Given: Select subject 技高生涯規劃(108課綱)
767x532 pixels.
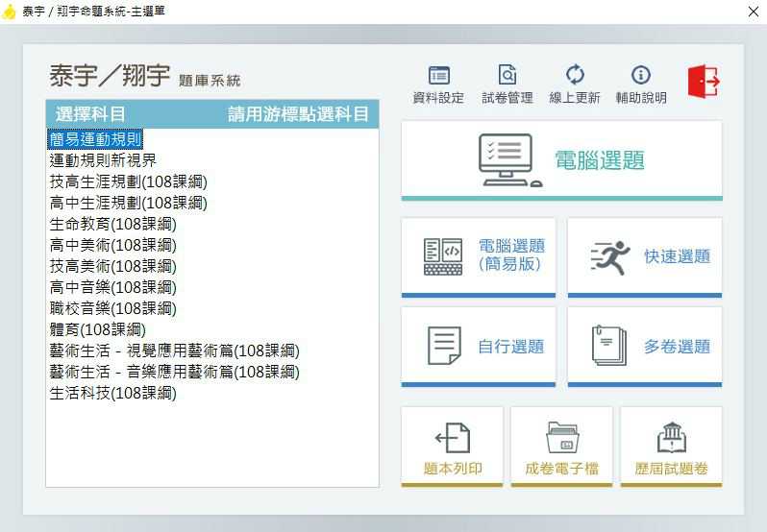Looking at the screenshot, I should click(x=128, y=181).
